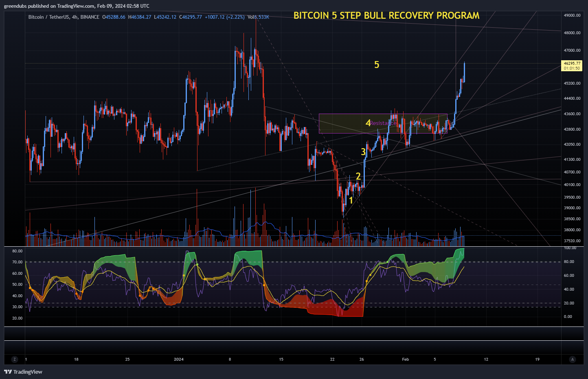The image size is (588, 379).
Task: Click the indicator left scale value 50.00
Action: (x=17, y=285)
